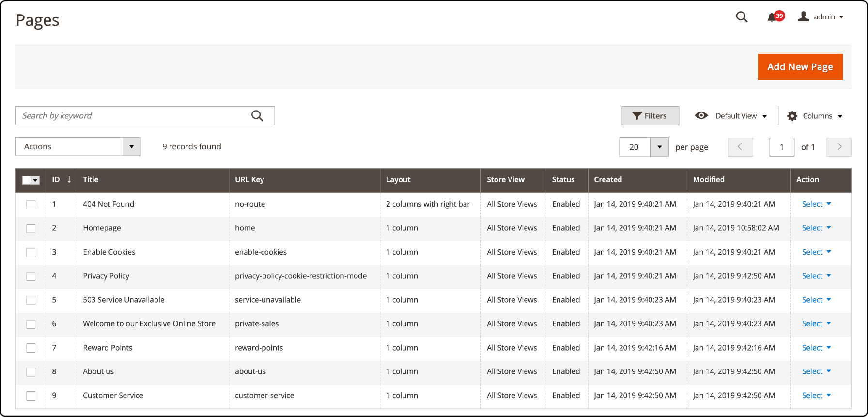Sort by the Created column header

pyautogui.click(x=637, y=180)
